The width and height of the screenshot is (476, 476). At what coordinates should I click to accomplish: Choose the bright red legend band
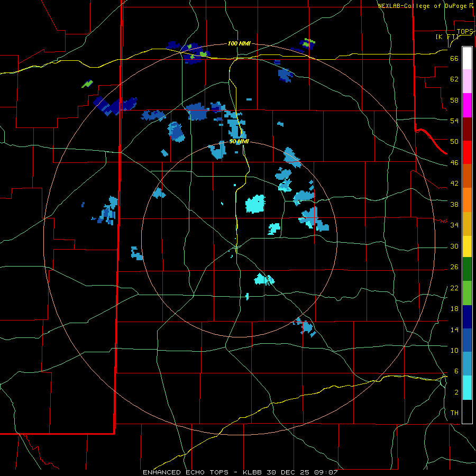click(467, 152)
